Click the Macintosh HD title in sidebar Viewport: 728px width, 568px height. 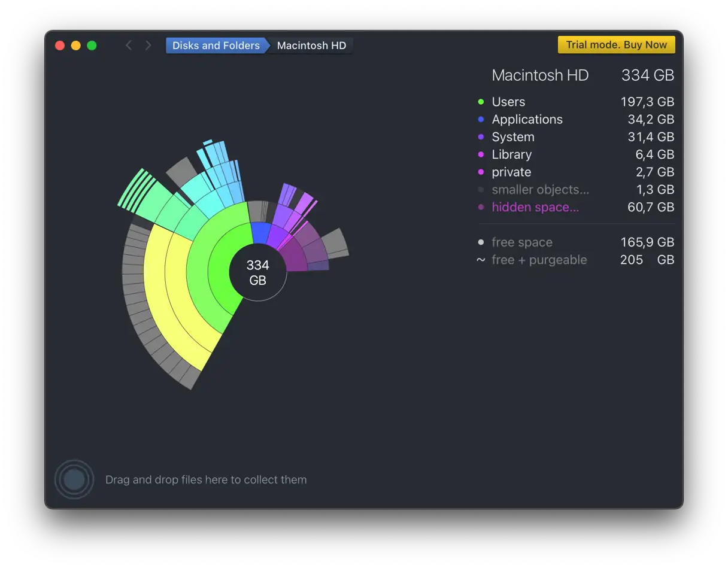(x=540, y=75)
